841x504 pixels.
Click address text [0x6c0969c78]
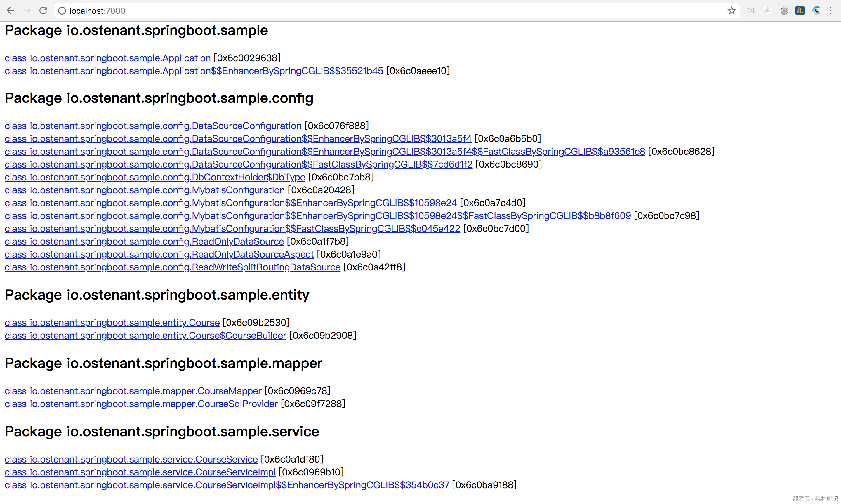297,391
